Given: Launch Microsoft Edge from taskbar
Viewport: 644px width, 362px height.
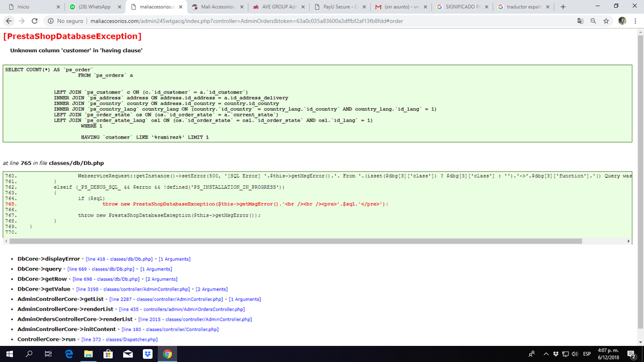Looking at the screenshot, I should coord(69,354).
